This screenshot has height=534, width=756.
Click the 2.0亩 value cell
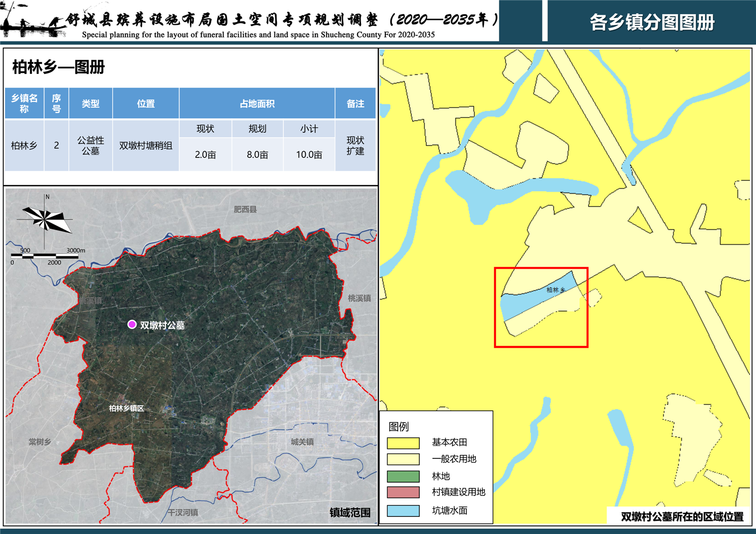click(x=205, y=155)
